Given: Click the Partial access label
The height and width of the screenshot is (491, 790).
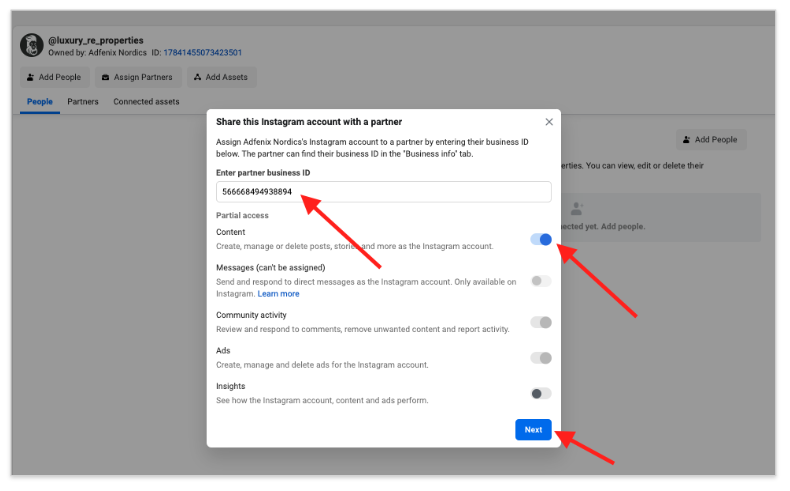Looking at the screenshot, I should (242, 216).
